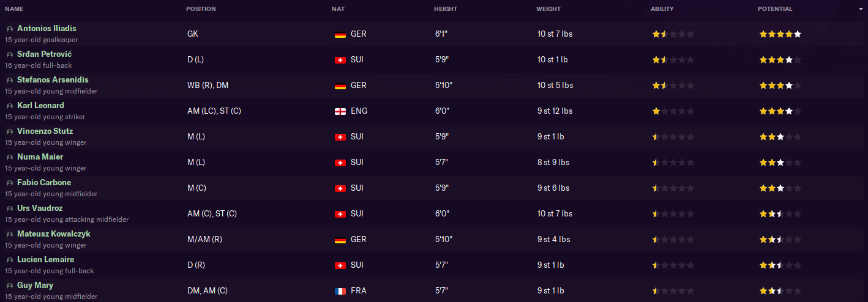This screenshot has height=302, width=868.
Task: Click the person icon beside Antonios Iliadis
Action: (x=9, y=29)
